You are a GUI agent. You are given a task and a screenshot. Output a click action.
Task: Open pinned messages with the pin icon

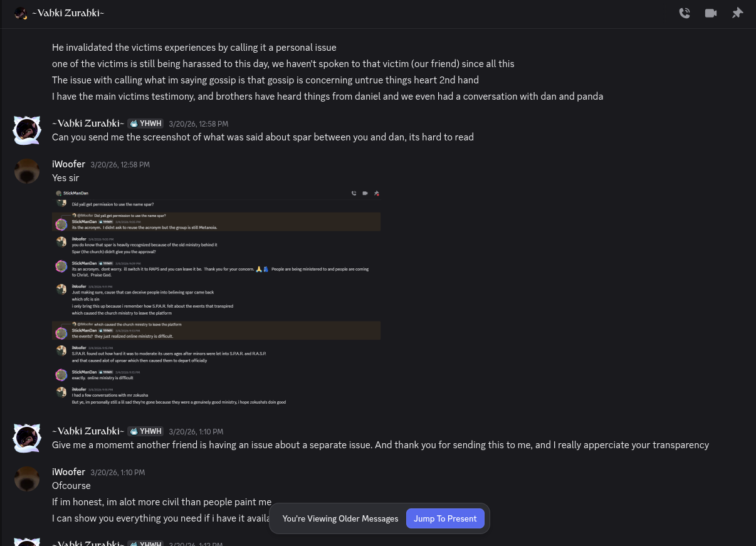coord(737,13)
